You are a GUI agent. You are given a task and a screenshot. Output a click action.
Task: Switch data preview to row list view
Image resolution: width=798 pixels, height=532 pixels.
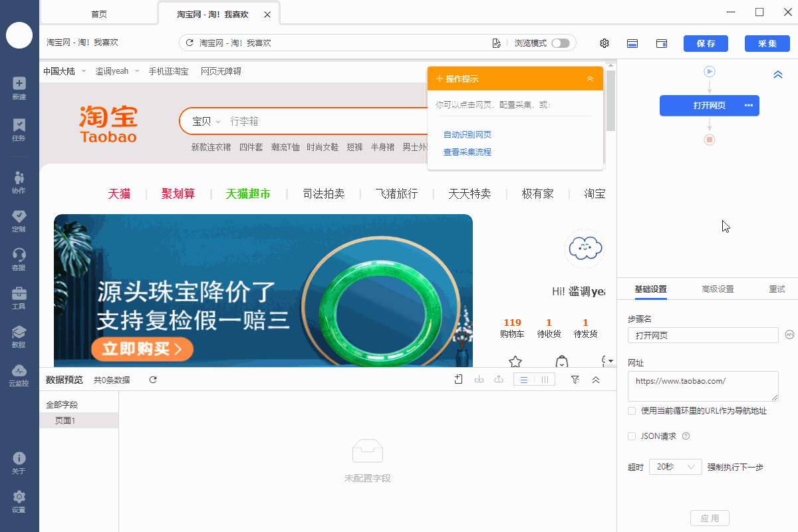(524, 380)
